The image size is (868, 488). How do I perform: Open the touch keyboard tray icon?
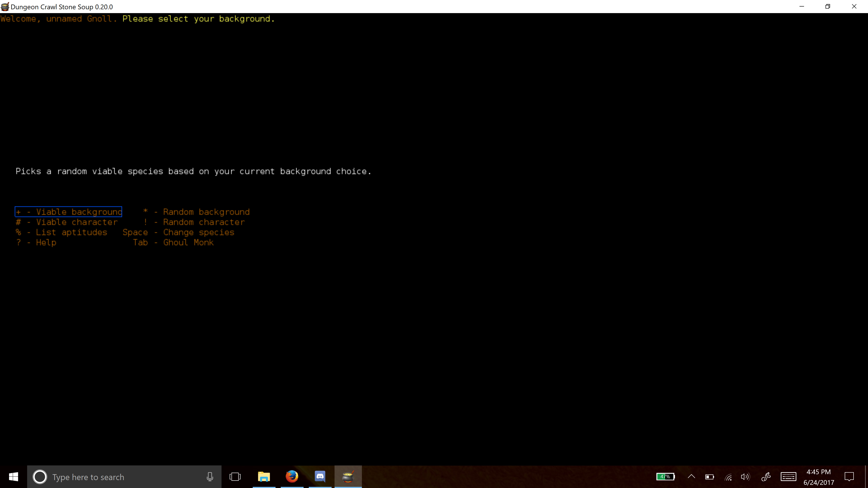click(x=788, y=477)
